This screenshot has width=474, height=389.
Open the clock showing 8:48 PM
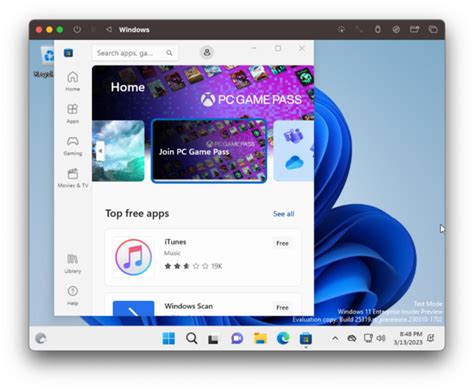click(409, 338)
